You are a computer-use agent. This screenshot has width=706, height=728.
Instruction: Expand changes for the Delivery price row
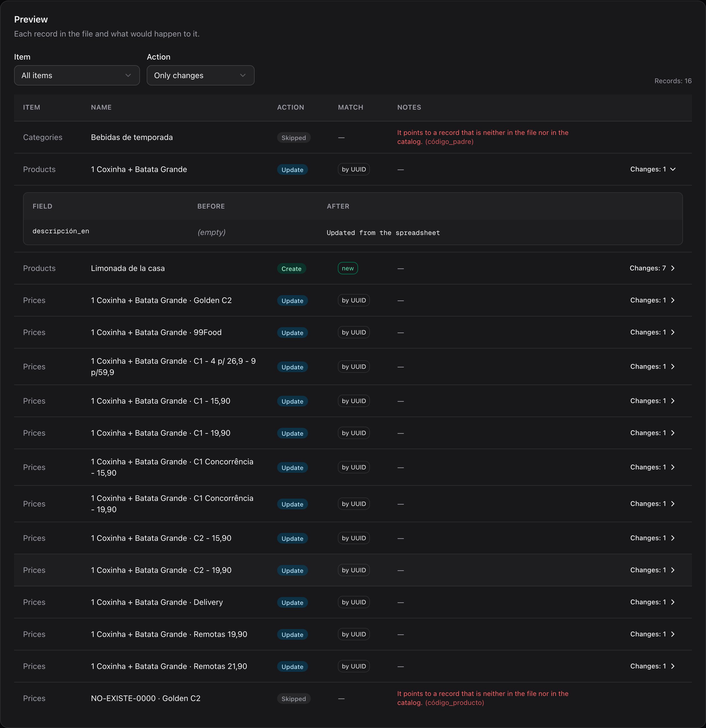653,602
